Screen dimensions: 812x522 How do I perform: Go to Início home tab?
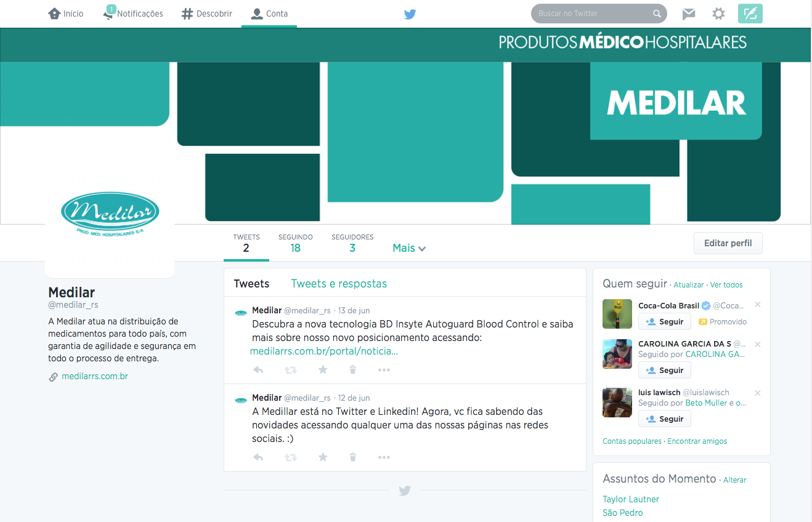click(66, 14)
